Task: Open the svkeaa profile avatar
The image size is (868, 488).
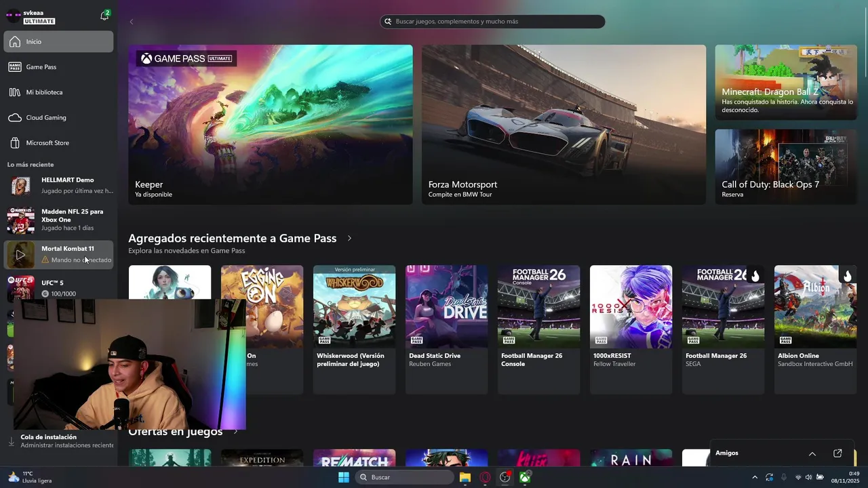Action: click(x=13, y=16)
